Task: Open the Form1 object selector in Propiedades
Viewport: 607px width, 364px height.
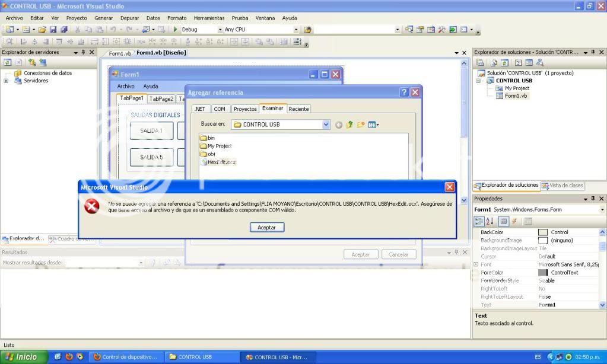Action: click(602, 210)
